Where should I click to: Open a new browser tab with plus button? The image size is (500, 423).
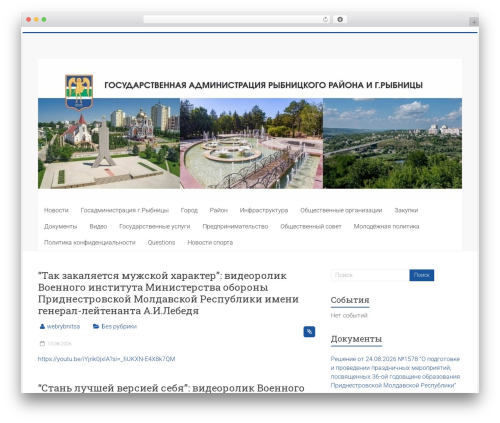(474, 22)
